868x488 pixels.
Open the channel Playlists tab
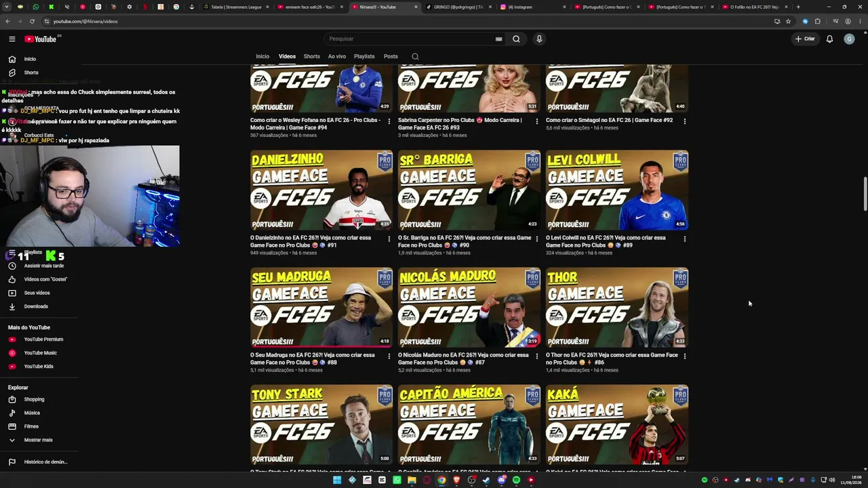(x=364, y=56)
